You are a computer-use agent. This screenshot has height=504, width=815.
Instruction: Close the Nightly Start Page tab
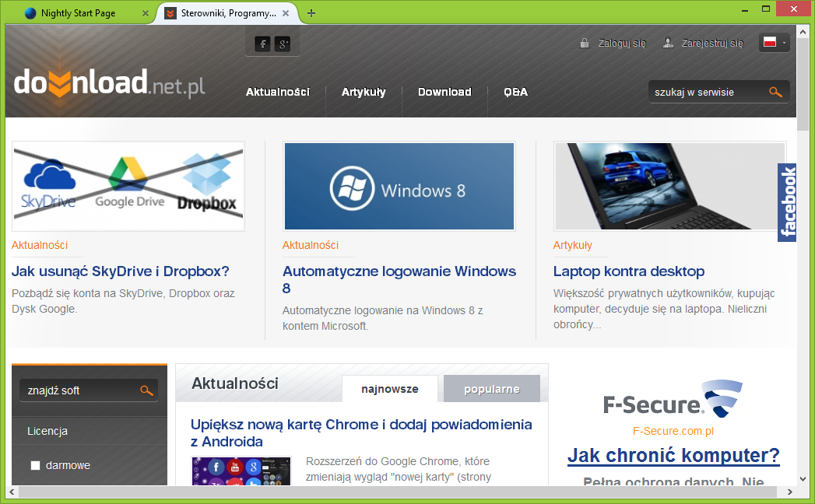(146, 13)
